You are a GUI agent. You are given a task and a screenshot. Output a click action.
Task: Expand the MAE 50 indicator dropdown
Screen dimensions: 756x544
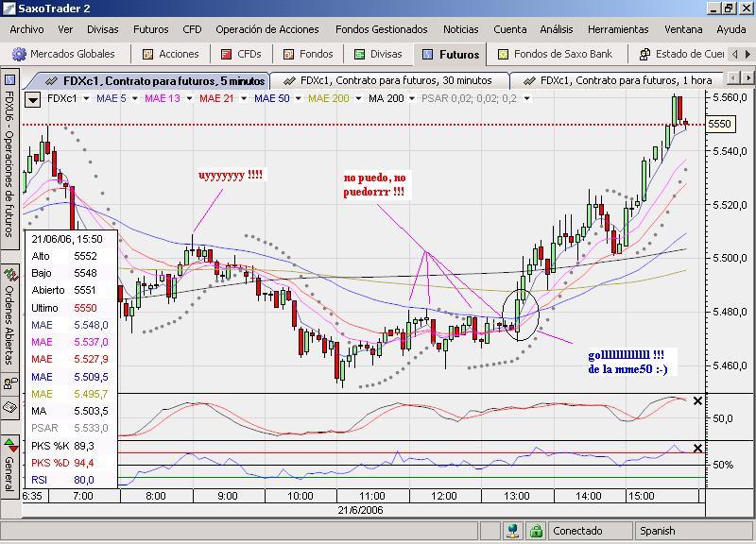[x=299, y=99]
